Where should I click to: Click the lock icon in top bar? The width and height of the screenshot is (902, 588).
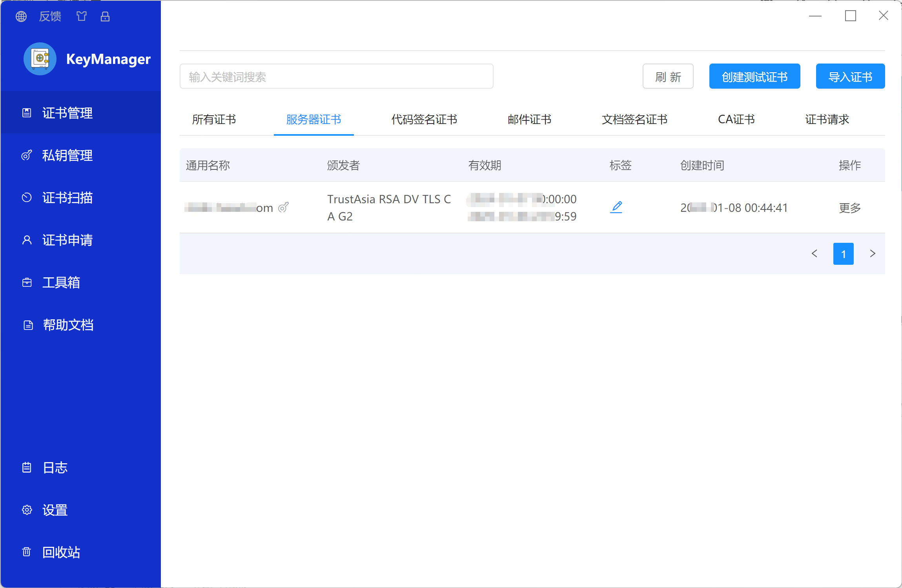[105, 16]
